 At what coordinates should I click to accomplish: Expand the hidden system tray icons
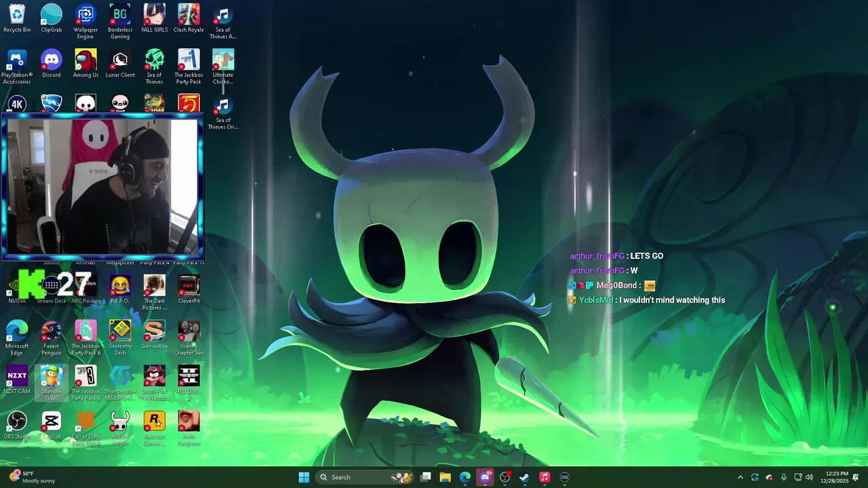pos(740,477)
